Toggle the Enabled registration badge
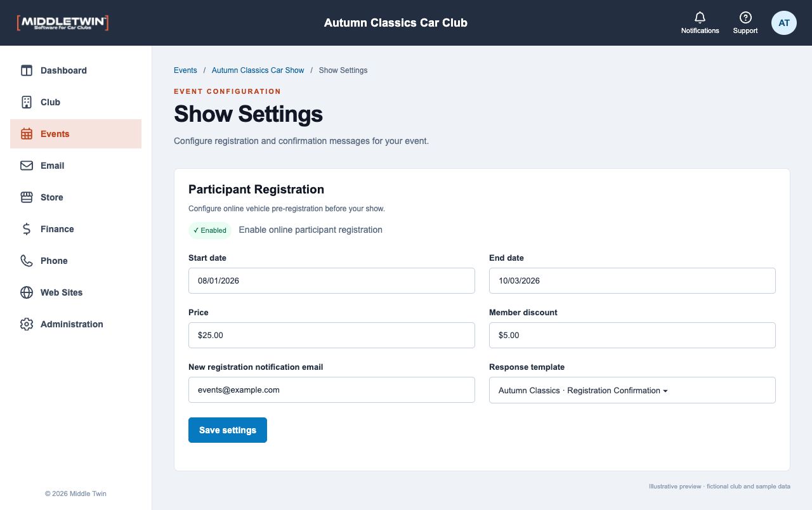812x510 pixels. 210,230
